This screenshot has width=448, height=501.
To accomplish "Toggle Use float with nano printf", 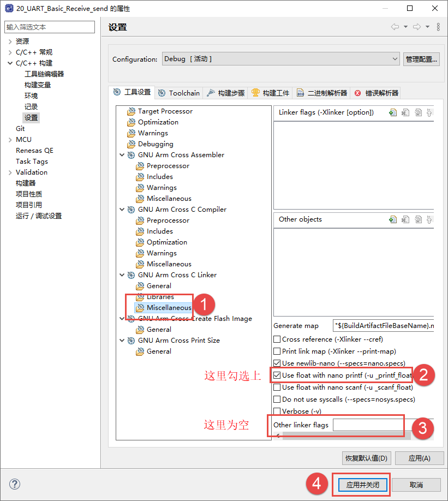I will [277, 375].
